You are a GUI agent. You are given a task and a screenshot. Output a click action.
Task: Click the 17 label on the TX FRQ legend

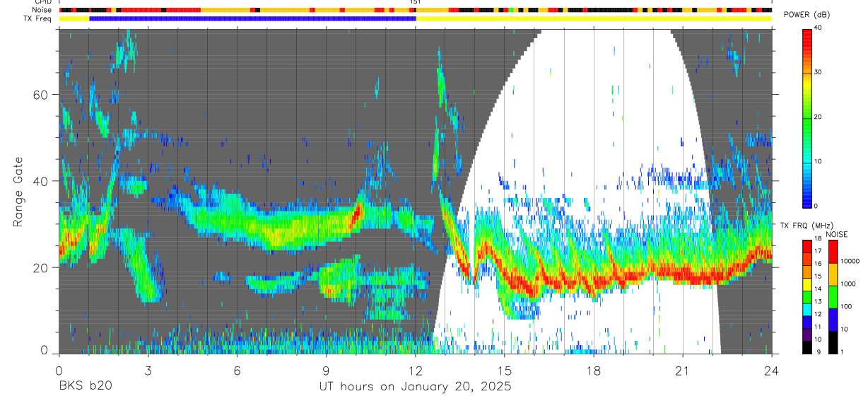pos(816,251)
